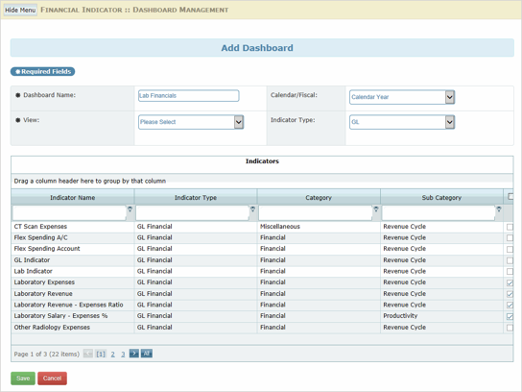This screenshot has width=522, height=392.
Task: Check the Lab Indicator row checkbox
Action: 510,272
